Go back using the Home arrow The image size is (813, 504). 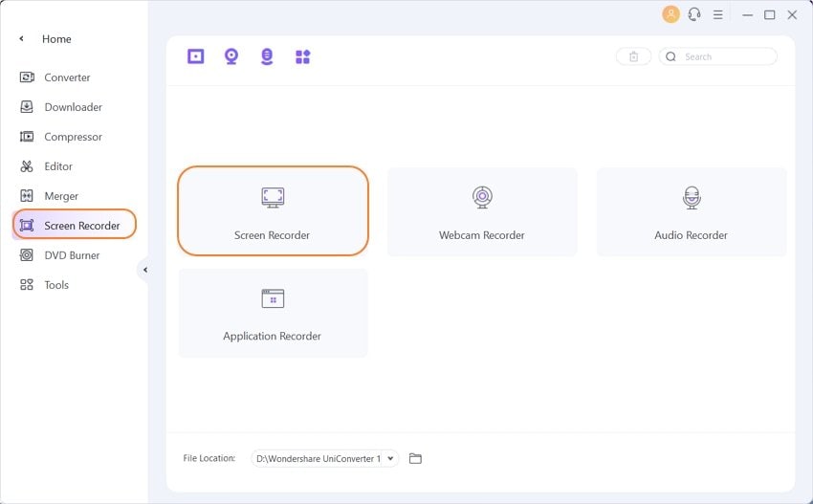pyautogui.click(x=21, y=38)
